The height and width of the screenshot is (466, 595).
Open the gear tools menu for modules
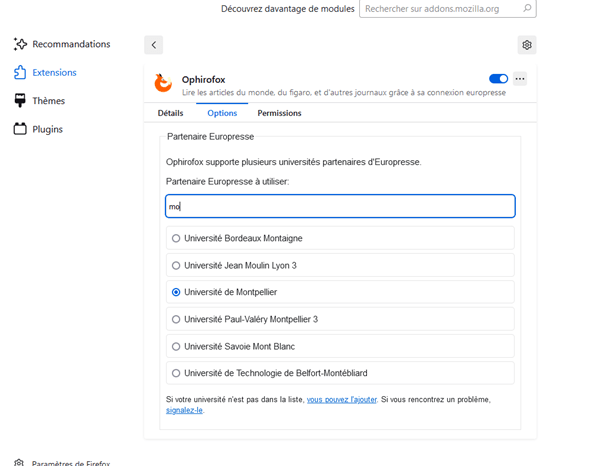(x=527, y=45)
